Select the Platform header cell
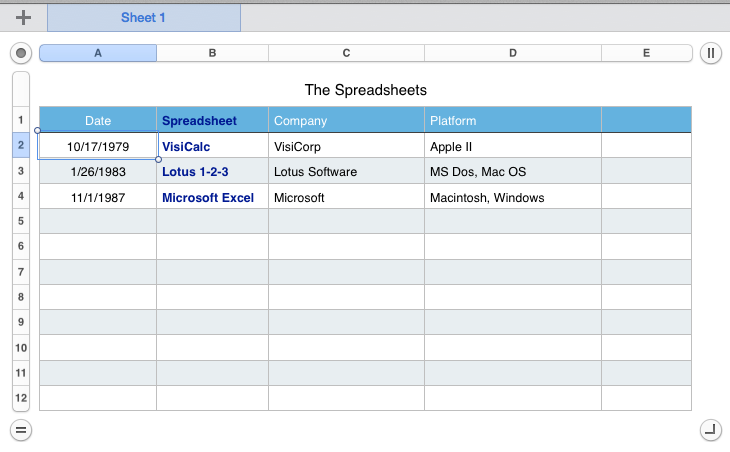730x452 pixels. (x=513, y=120)
